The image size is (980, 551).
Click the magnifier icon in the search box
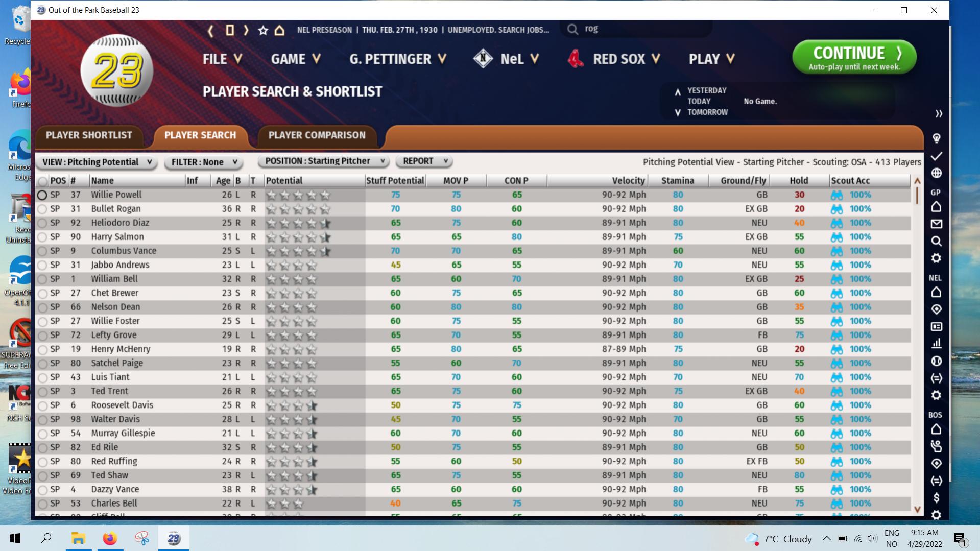pyautogui.click(x=573, y=30)
